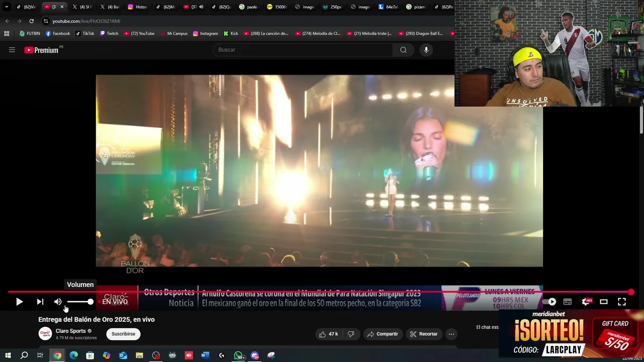The height and width of the screenshot is (362, 644).
Task: Close the active YouTube tab
Action: (x=62, y=7)
